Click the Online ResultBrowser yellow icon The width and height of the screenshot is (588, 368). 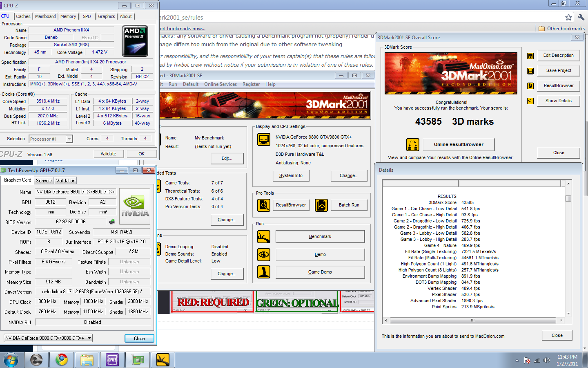pos(413,145)
